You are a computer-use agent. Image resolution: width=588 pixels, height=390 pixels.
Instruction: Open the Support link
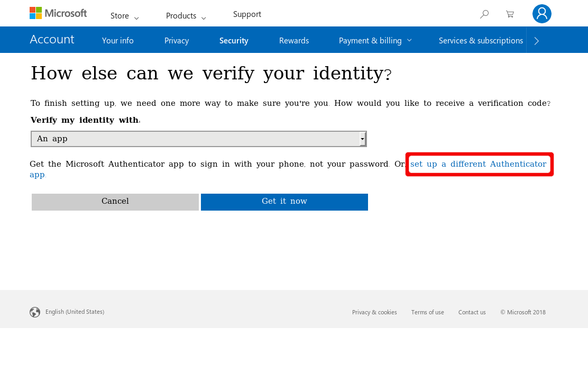point(247,14)
